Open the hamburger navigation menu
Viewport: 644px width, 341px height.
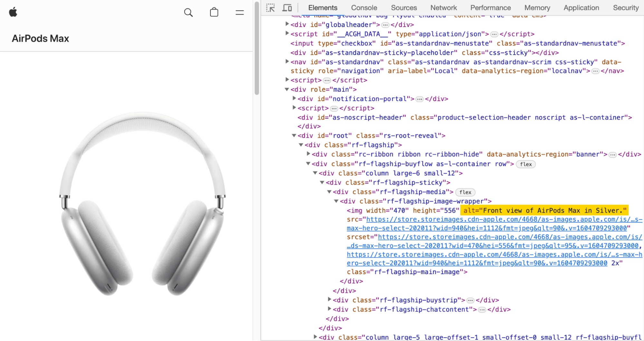239,12
